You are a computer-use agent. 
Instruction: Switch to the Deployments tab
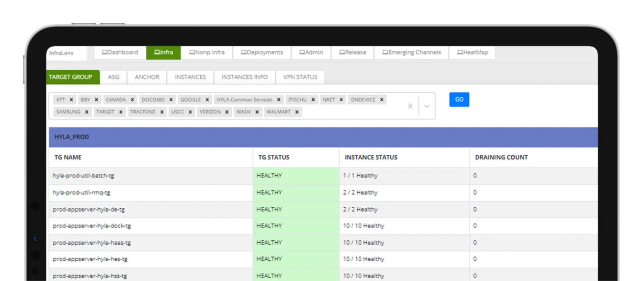click(262, 53)
